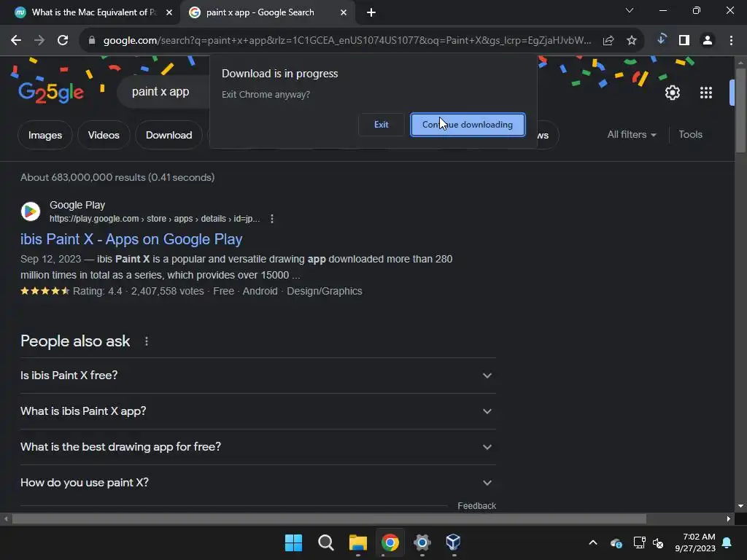Open Google apps grid
This screenshot has width=747, height=560.
(706, 93)
